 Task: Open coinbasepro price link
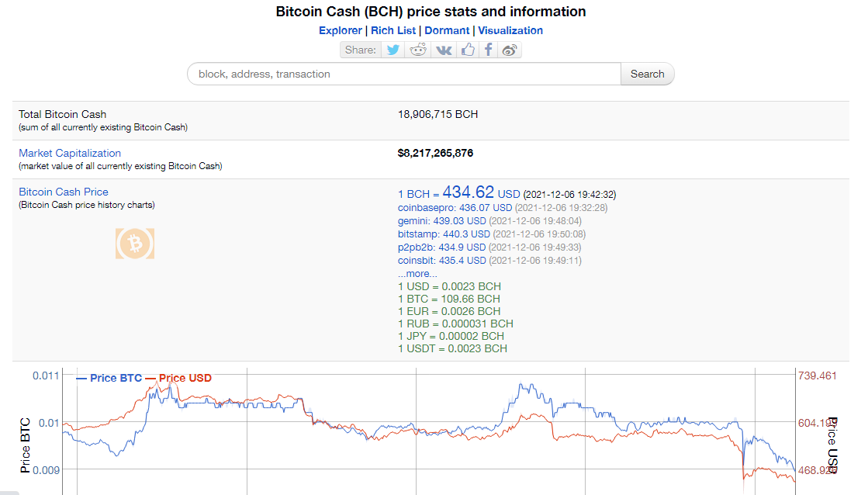[x=455, y=208]
